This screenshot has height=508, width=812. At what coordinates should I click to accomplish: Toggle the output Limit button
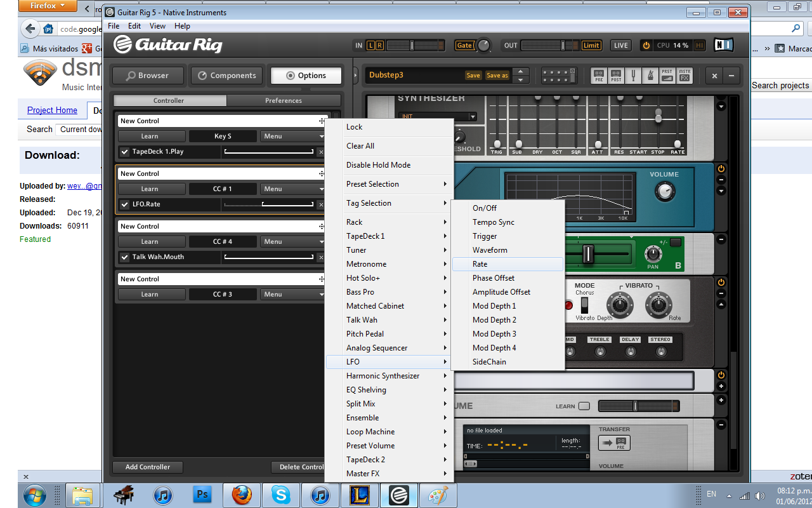tap(591, 45)
